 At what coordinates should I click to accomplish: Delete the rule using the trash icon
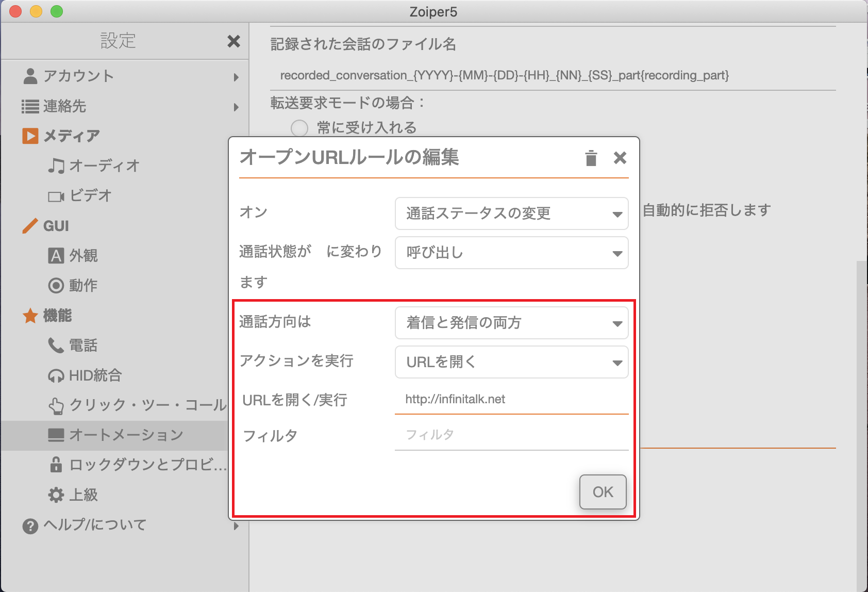(591, 158)
